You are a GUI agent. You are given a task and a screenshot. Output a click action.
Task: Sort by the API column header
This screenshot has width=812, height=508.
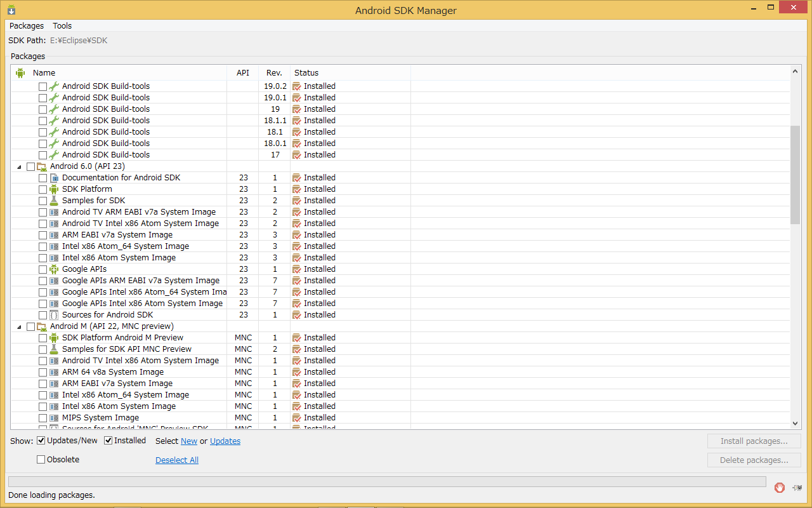coord(243,73)
